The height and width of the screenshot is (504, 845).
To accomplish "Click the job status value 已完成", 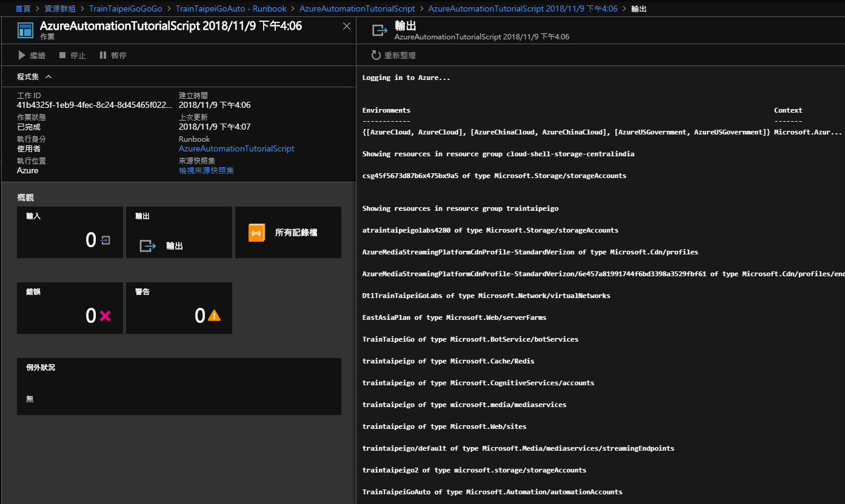I will point(28,127).
